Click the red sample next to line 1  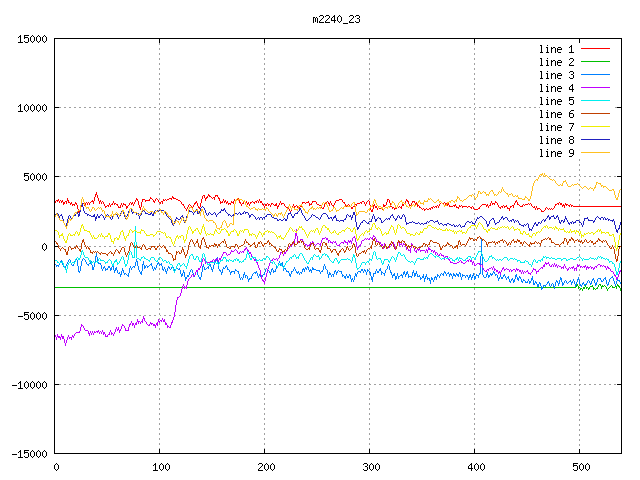(x=595, y=49)
